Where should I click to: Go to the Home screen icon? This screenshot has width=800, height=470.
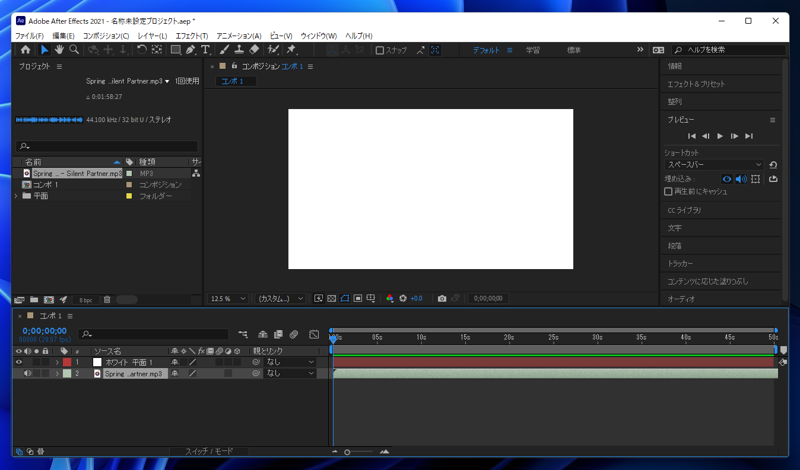(25, 50)
